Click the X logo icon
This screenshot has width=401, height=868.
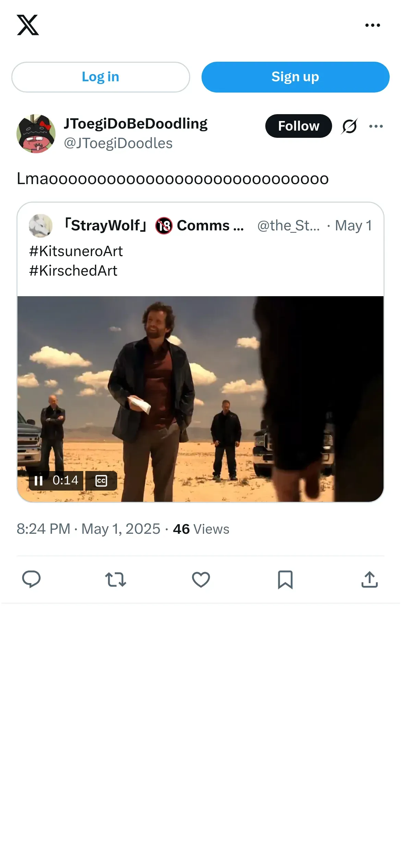point(28,25)
